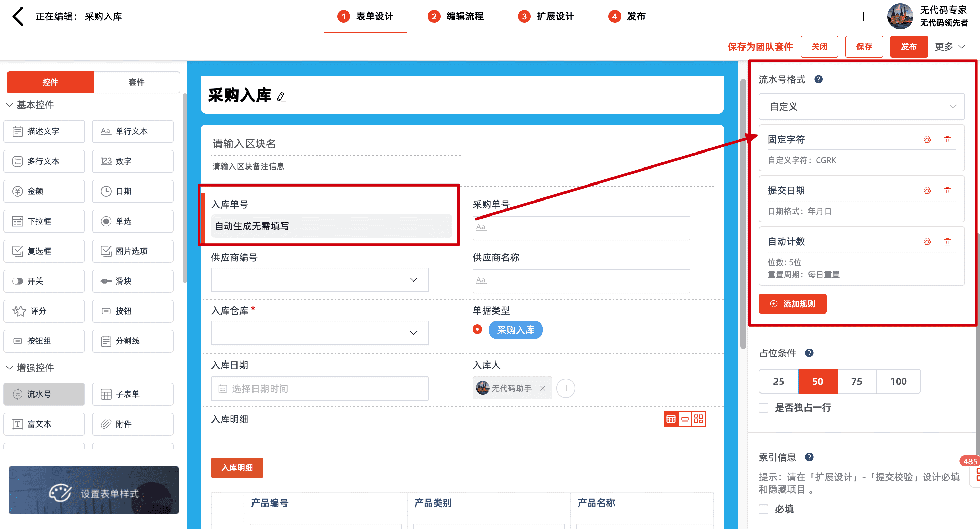Select the 采购入库 radio option
Viewport: 980px width, 529px height.
[x=477, y=329]
